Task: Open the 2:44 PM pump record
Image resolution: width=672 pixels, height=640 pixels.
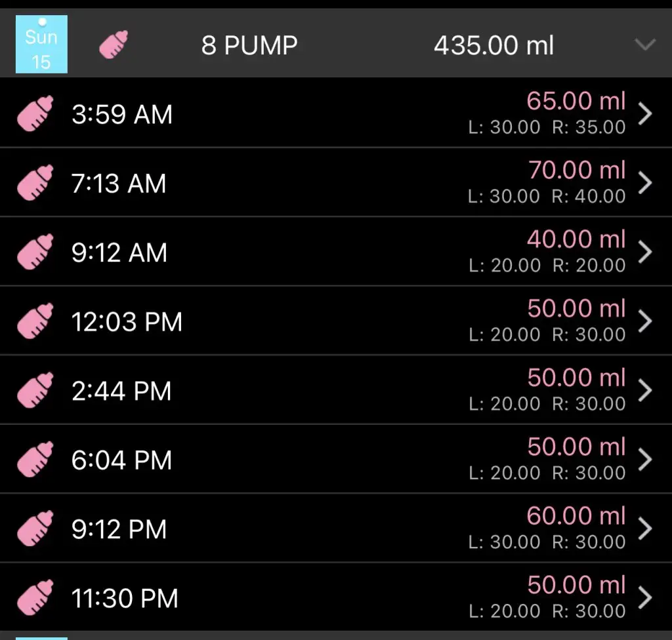Action: pyautogui.click(x=336, y=390)
